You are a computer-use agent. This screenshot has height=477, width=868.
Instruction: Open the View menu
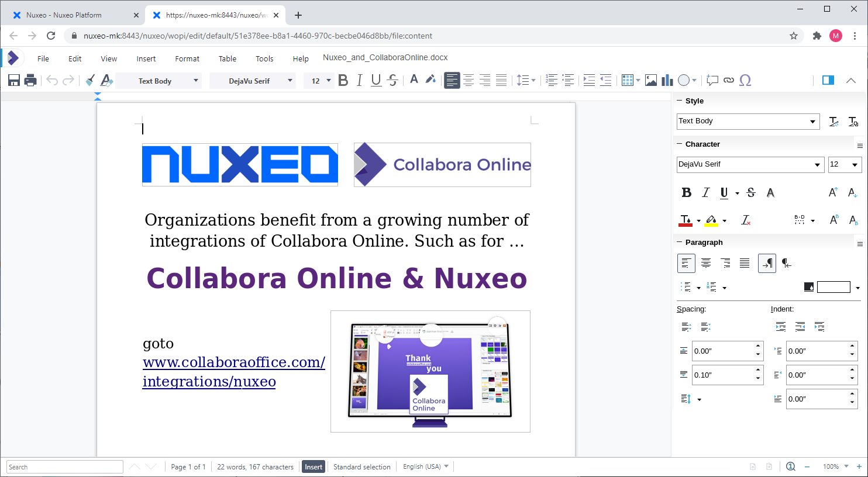point(109,58)
